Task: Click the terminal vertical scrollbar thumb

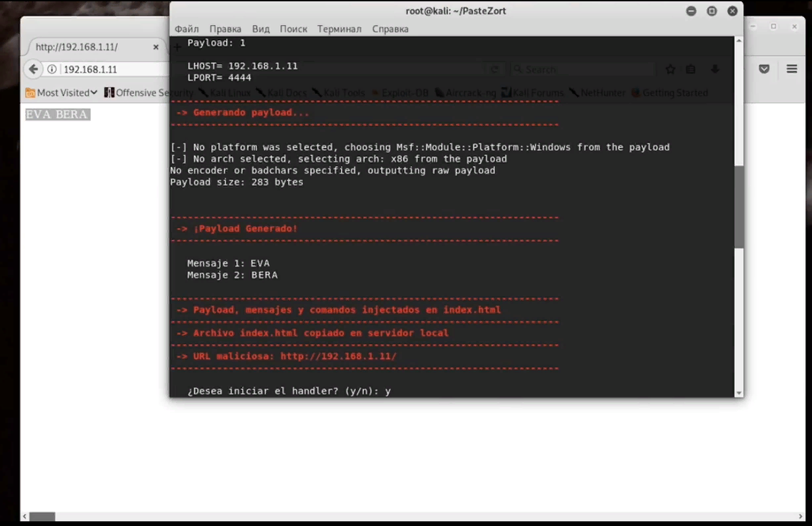Action: [738, 206]
